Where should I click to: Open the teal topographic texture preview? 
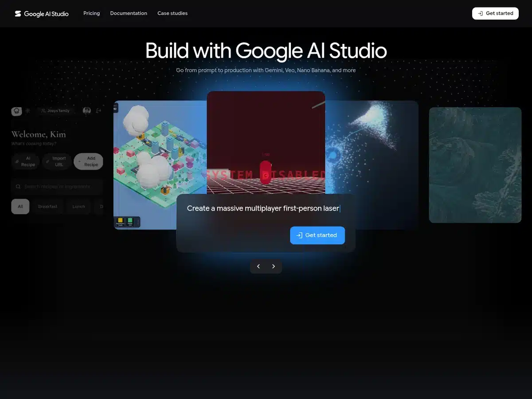click(x=475, y=165)
